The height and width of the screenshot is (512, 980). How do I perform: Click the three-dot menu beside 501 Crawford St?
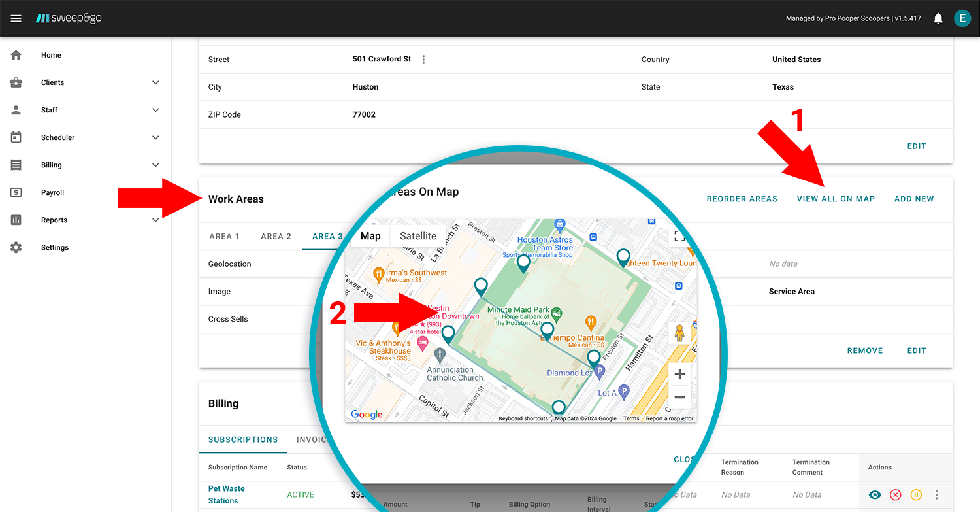click(423, 60)
